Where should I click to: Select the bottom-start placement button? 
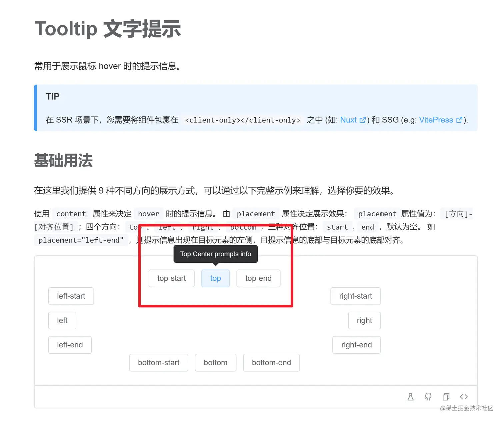159,363
